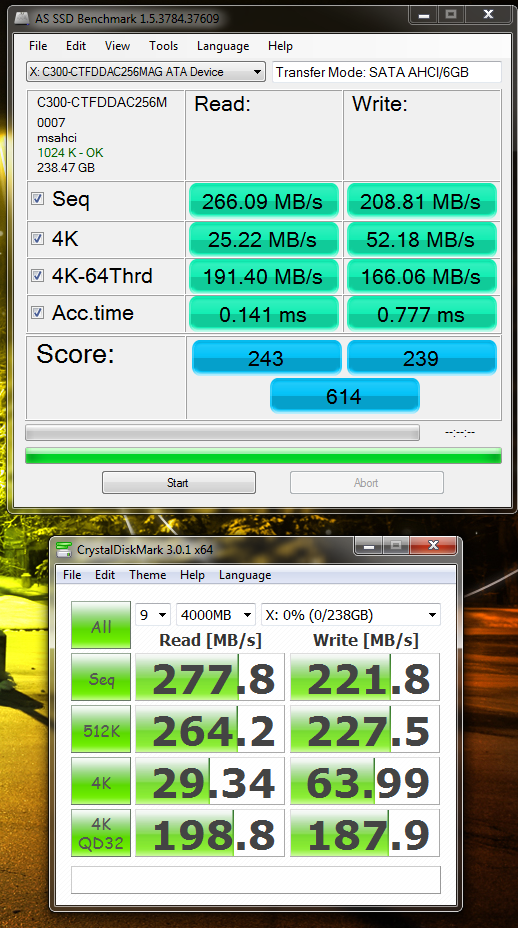Click CrystalDiskMark title bar app icon
Image resolution: width=518 pixels, height=928 pixels.
63,549
